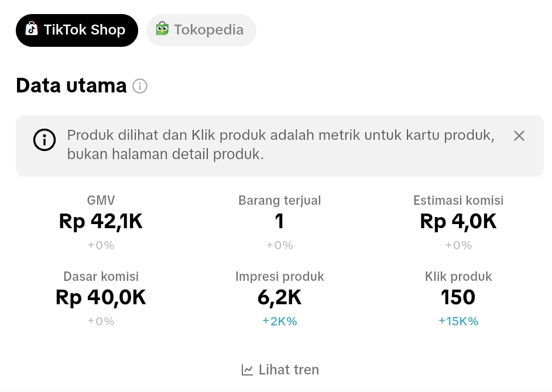Viewport: 552px width, 392px height.
Task: Select the Barang terjual metric card
Action: pos(279,222)
